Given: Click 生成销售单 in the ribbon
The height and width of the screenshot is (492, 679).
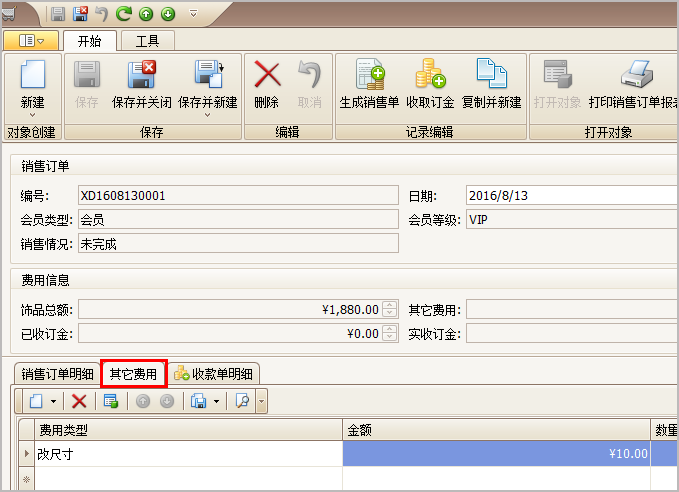Looking at the screenshot, I should click(x=369, y=84).
